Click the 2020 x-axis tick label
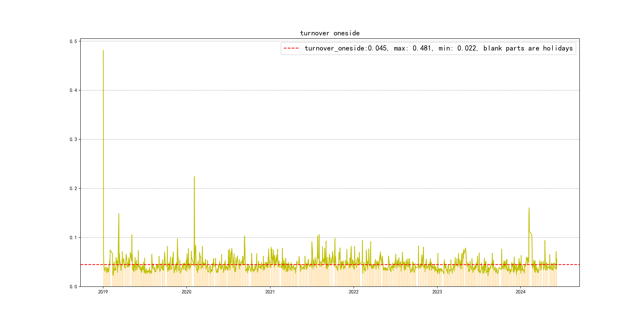 (186, 292)
